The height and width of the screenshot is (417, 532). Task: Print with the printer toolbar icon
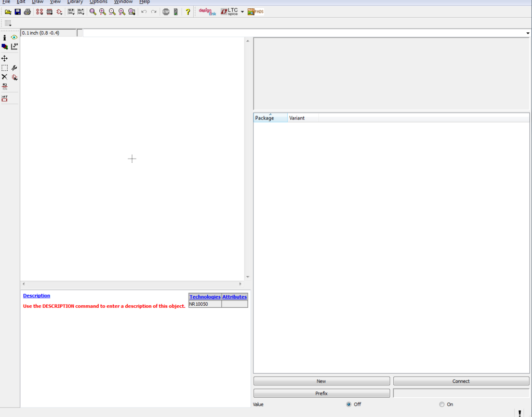[28, 12]
